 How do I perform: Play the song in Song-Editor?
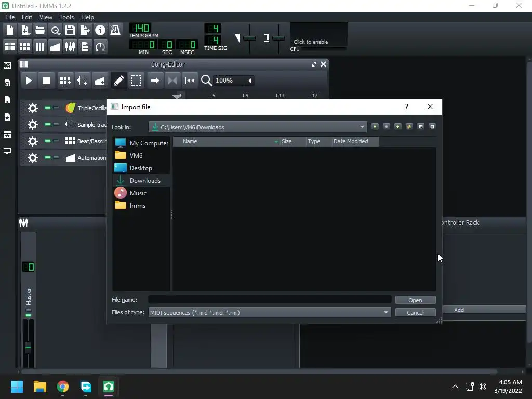click(29, 81)
